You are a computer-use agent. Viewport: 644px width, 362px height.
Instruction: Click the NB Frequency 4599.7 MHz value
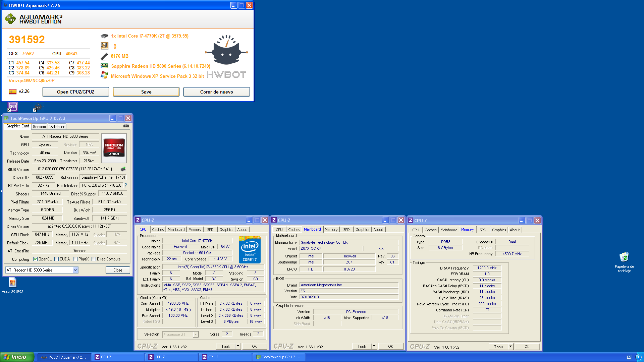[x=512, y=254]
